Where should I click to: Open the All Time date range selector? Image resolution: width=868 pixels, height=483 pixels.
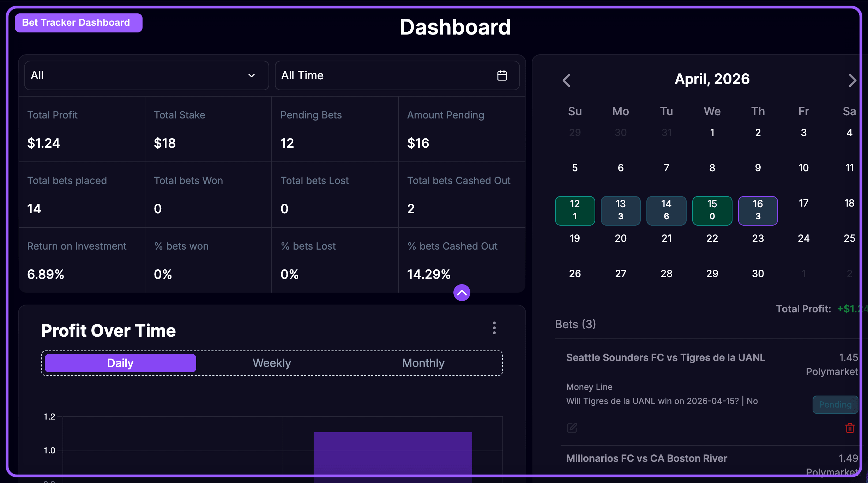pyautogui.click(x=397, y=75)
